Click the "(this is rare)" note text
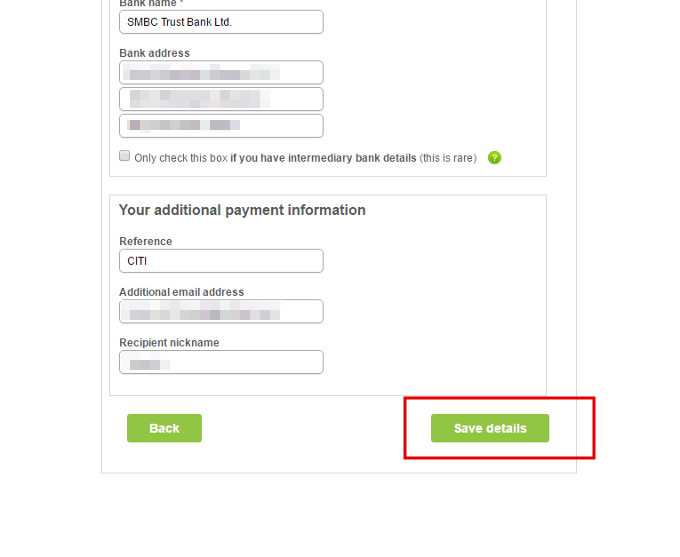The height and width of the screenshot is (557, 680). click(447, 158)
